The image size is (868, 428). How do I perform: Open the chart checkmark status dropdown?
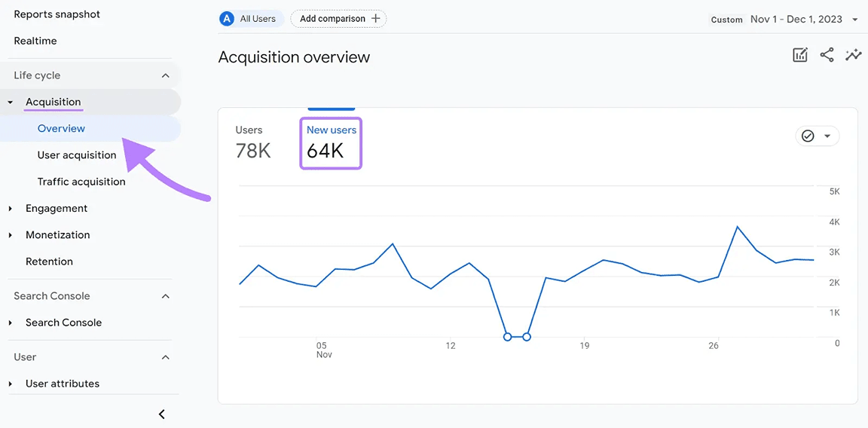tap(817, 136)
